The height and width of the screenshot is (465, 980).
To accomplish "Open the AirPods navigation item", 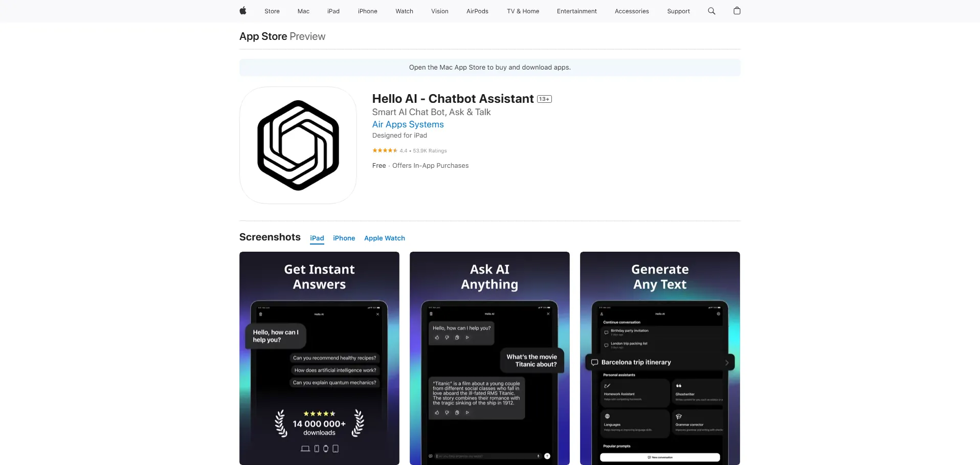I will tap(477, 11).
